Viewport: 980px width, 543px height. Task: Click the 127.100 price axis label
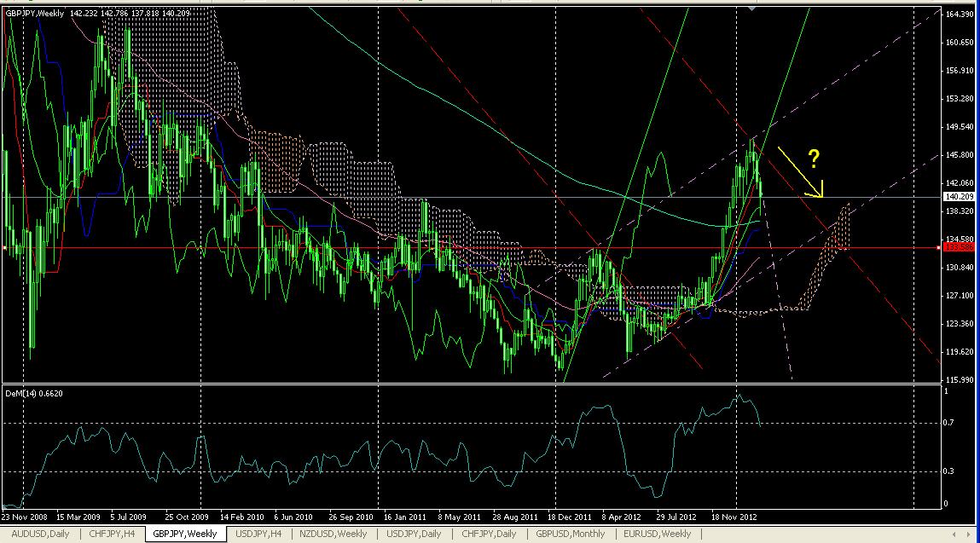pos(960,296)
